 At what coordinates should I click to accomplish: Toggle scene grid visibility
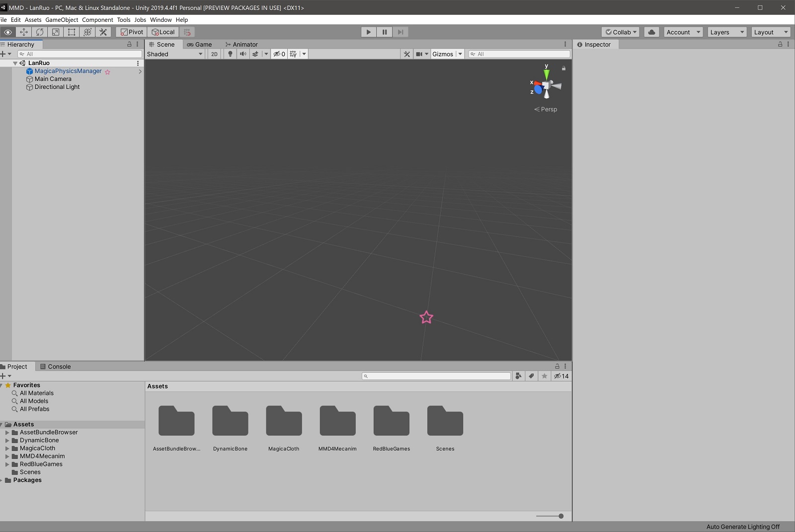point(294,54)
